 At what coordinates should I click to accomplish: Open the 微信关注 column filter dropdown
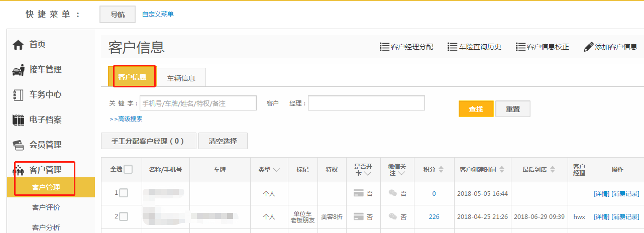click(x=402, y=173)
